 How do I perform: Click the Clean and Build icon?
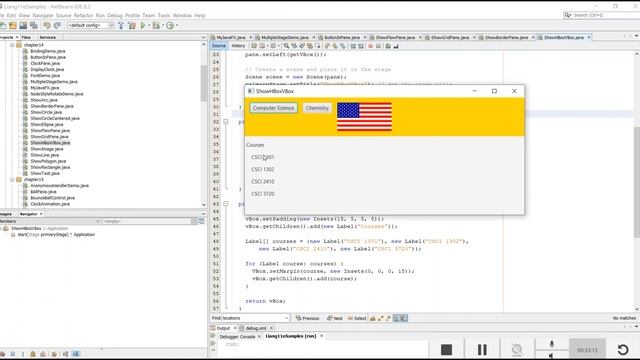pyautogui.click(x=131, y=25)
